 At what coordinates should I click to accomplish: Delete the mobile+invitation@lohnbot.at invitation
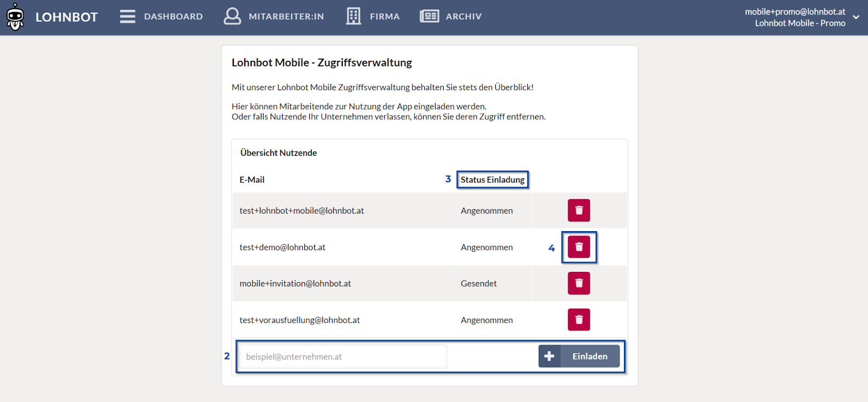point(579,283)
